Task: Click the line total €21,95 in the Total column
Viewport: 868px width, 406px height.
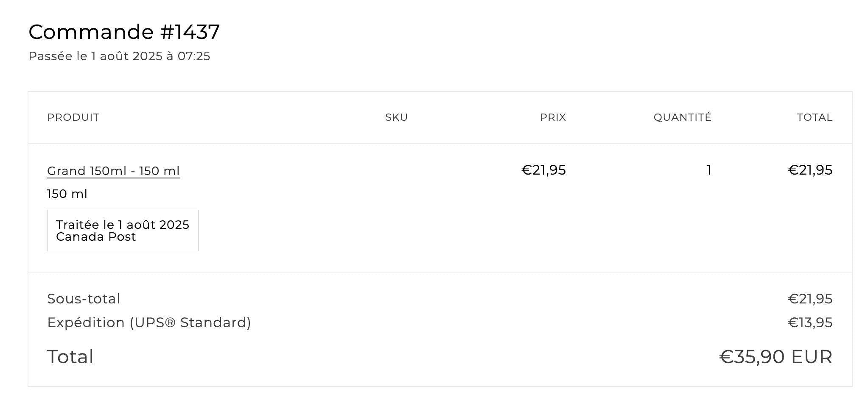Action: tap(810, 170)
